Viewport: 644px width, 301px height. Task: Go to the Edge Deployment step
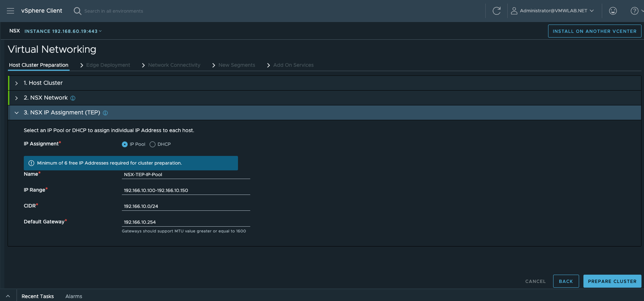pyautogui.click(x=108, y=65)
